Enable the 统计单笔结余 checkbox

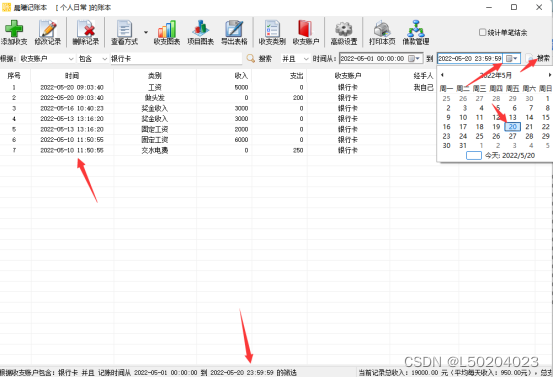(x=482, y=33)
